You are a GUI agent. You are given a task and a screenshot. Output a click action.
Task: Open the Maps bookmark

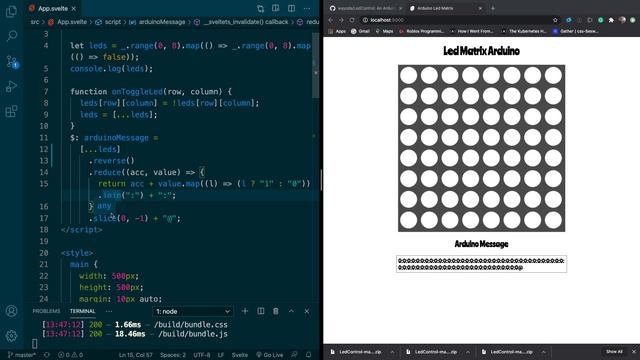tap(384, 31)
